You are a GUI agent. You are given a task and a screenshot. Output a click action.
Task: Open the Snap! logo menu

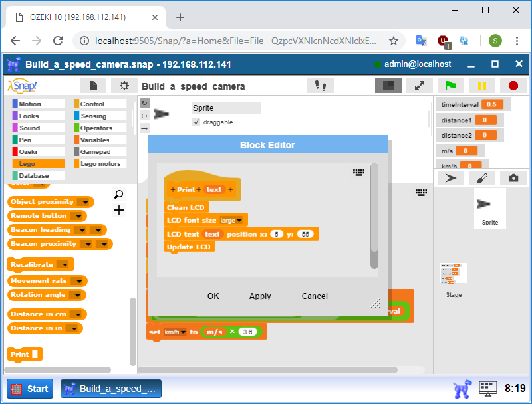pyautogui.click(x=22, y=86)
